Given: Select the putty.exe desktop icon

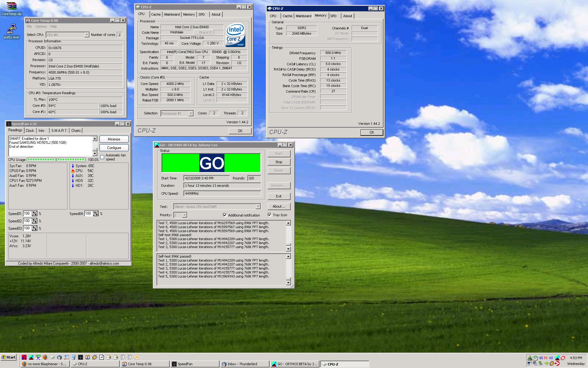Looking at the screenshot, I should pos(11,32).
